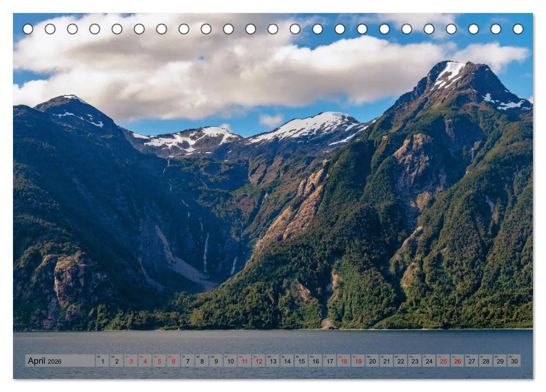Click the April 2026 month label

pyautogui.click(x=45, y=361)
